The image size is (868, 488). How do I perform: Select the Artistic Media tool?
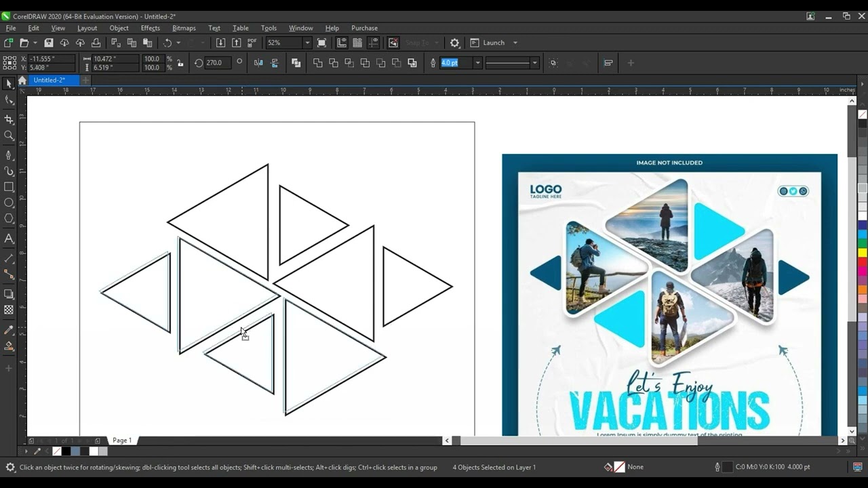[x=9, y=171]
